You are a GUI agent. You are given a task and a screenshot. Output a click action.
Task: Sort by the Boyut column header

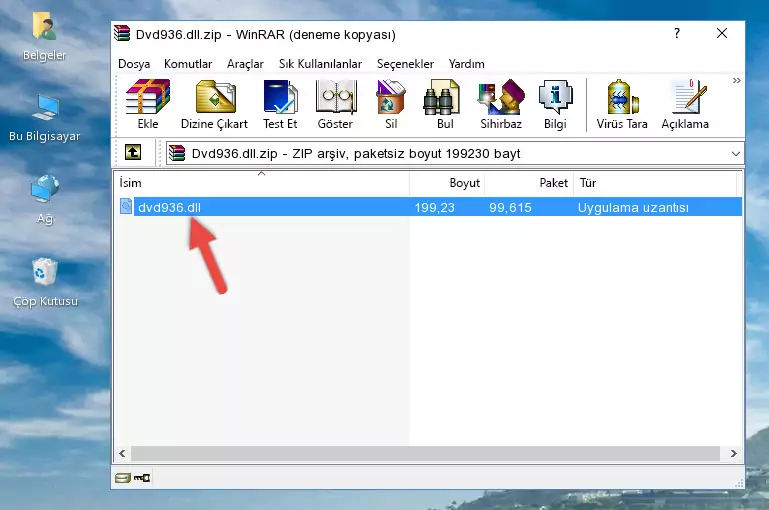[447, 183]
